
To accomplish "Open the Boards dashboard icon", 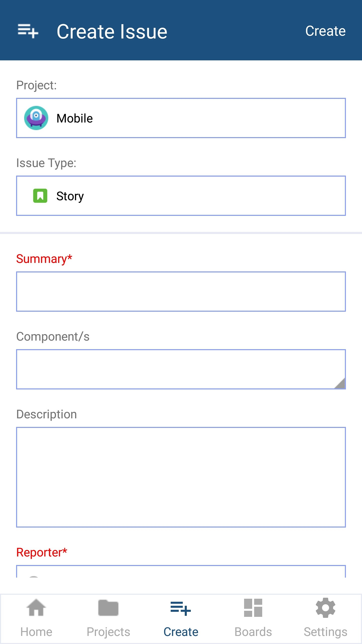I will click(253, 608).
